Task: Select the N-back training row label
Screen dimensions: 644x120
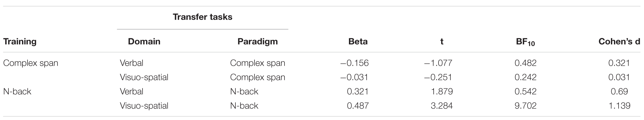Action: 17,91
